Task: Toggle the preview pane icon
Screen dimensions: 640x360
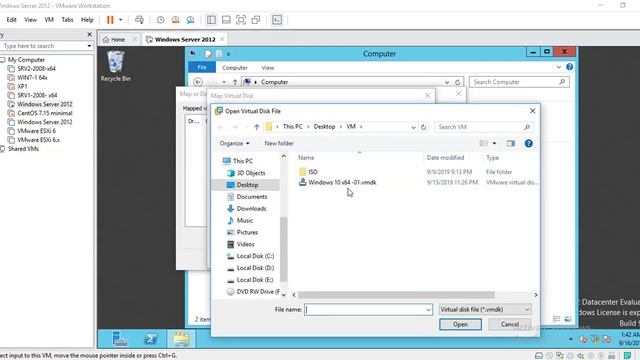Action: click(511, 143)
